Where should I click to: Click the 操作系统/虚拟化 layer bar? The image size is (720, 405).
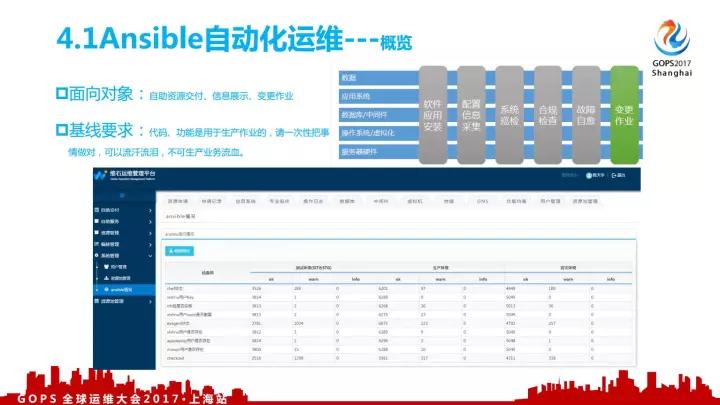coord(379,133)
